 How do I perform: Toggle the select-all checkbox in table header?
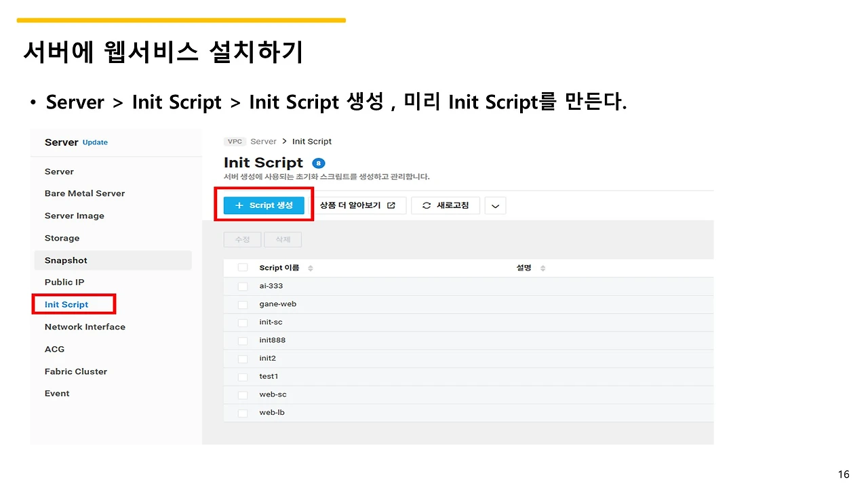[243, 268]
